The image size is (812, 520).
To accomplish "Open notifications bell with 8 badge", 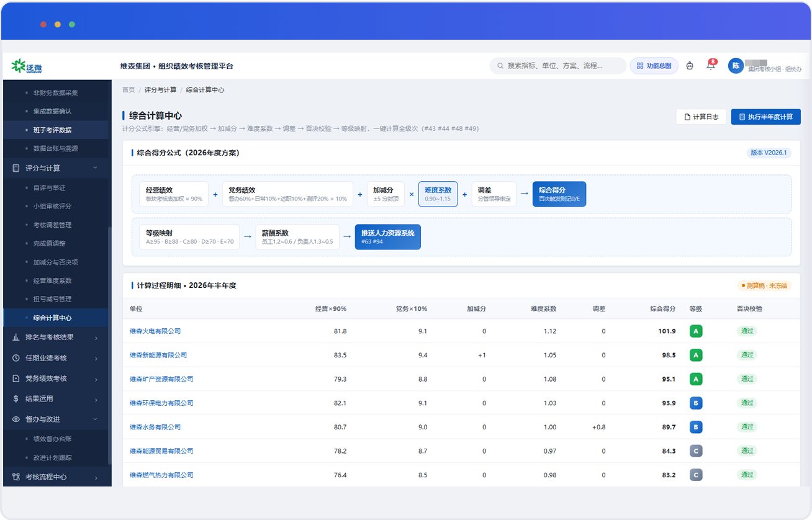I will (711, 66).
